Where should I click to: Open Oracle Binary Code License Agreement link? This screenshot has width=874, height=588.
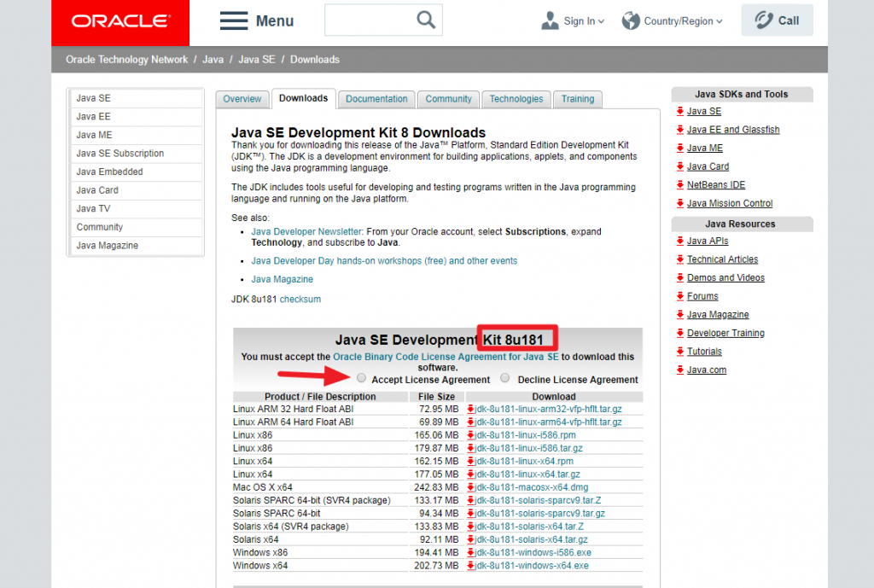[446, 357]
